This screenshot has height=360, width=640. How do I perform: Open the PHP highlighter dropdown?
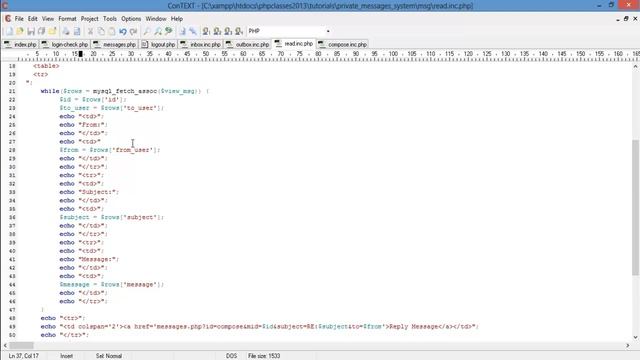(x=328, y=31)
